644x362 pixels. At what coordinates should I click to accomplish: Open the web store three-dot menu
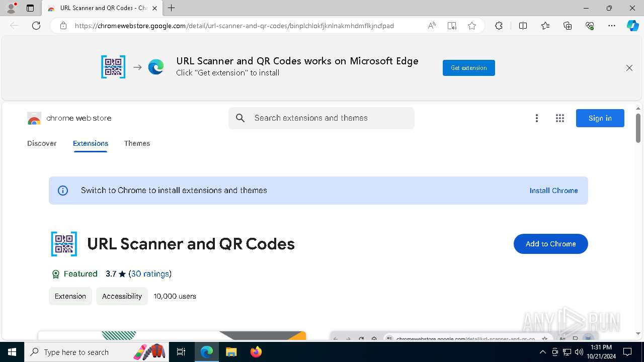pos(537,118)
